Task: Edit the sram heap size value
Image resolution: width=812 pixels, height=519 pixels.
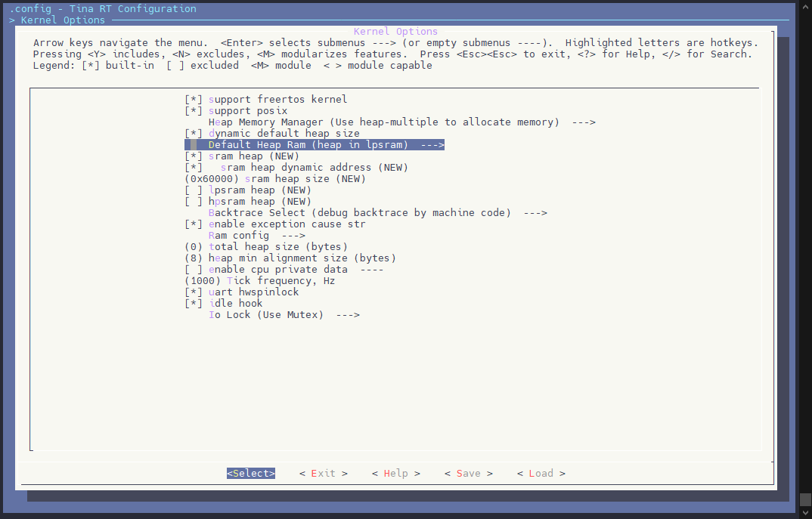Action: point(275,178)
